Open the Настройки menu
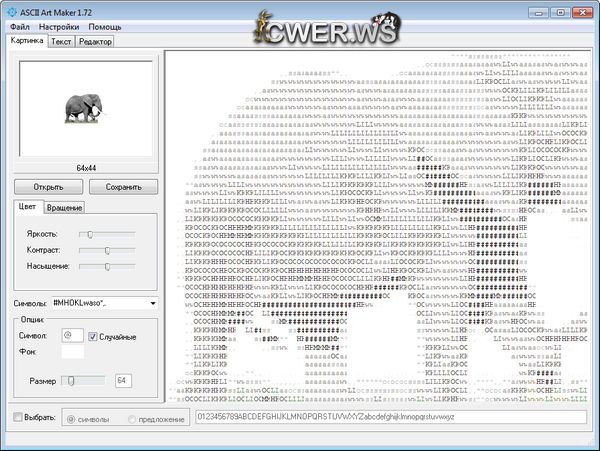Viewport: 600px width, 451px height. [x=59, y=27]
